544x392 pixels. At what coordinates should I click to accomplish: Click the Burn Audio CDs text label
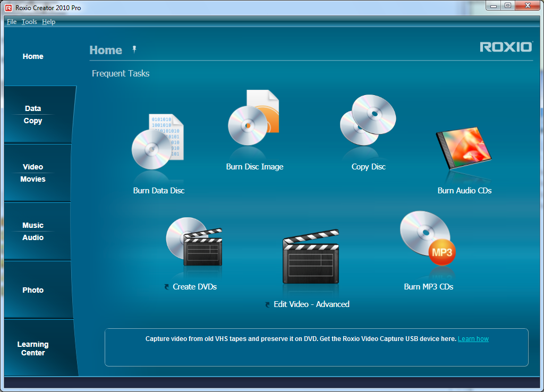(x=464, y=191)
